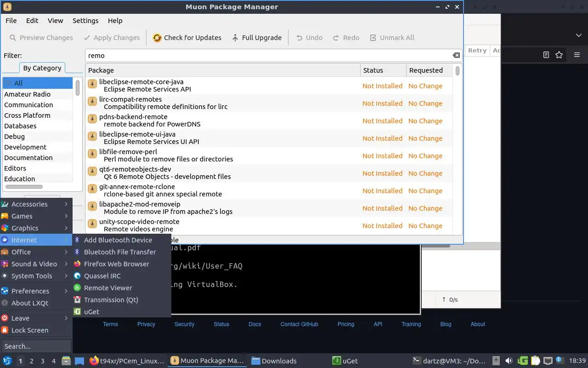Launch Transmission (Qt) from the menu
Image resolution: width=588 pixels, height=368 pixels.
click(x=122, y=300)
